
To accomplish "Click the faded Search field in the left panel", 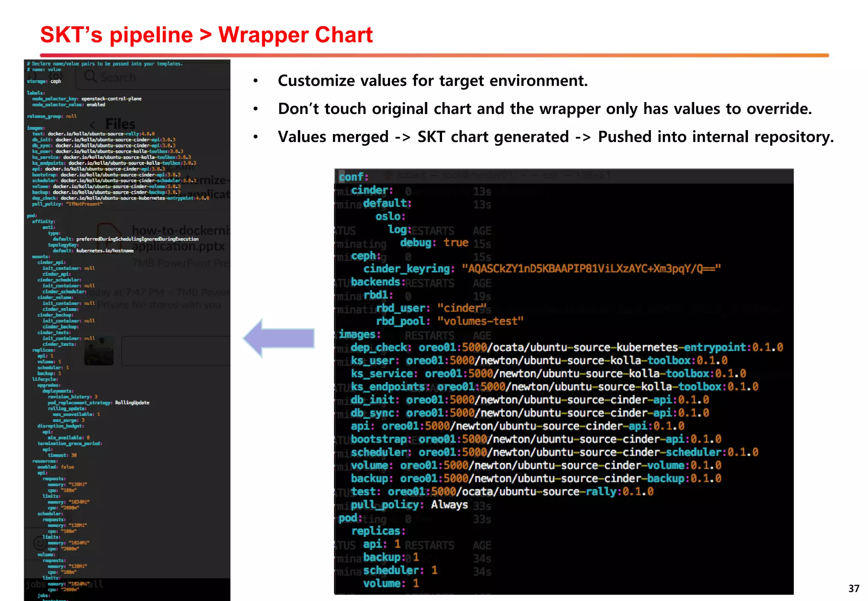I will pos(153,77).
